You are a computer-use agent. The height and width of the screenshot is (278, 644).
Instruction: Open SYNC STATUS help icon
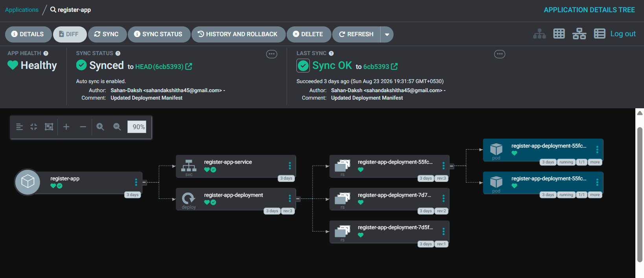[118, 53]
